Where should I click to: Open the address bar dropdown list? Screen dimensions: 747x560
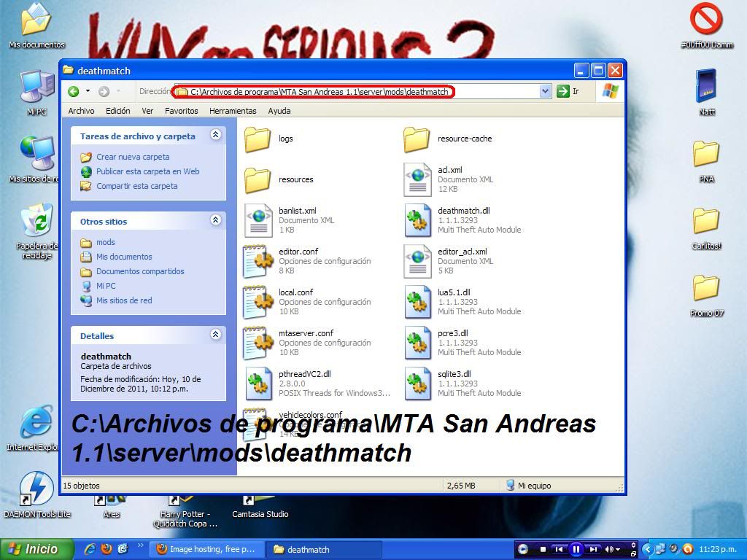click(x=545, y=91)
